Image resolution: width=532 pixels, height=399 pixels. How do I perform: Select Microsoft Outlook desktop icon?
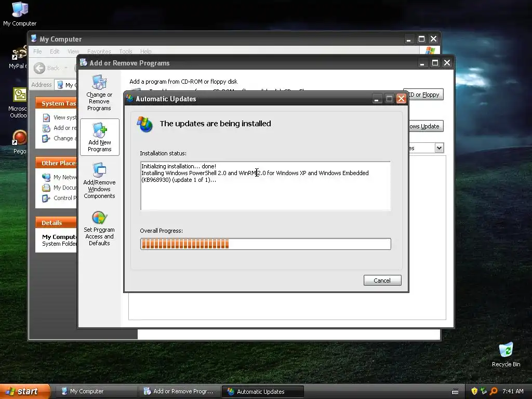[x=18, y=103]
